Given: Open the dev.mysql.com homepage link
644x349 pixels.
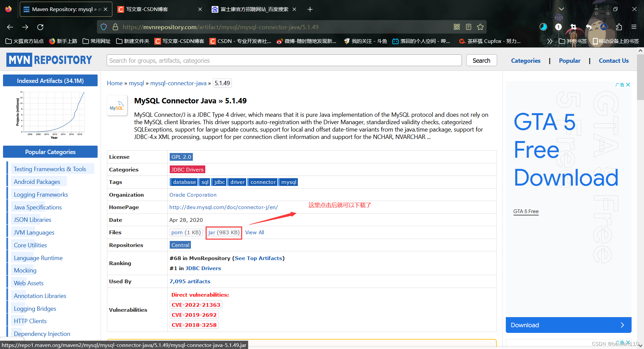Looking at the screenshot, I should [x=223, y=207].
